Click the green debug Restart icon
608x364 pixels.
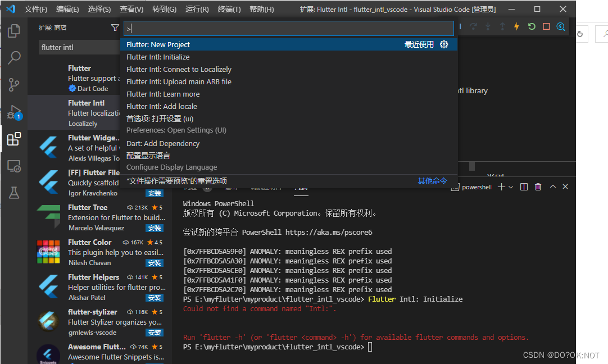coord(532,26)
